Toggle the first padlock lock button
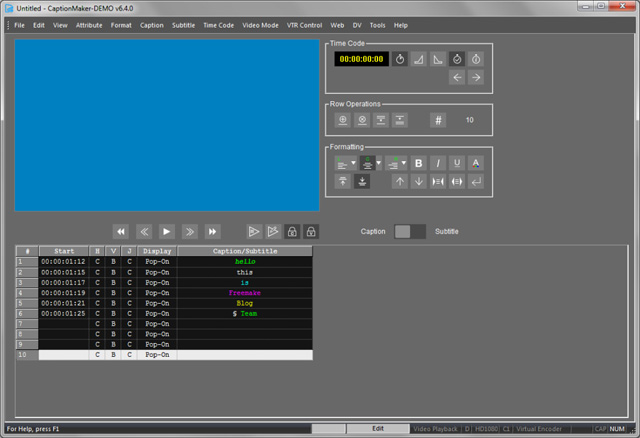This screenshot has width=640, height=438. click(292, 231)
